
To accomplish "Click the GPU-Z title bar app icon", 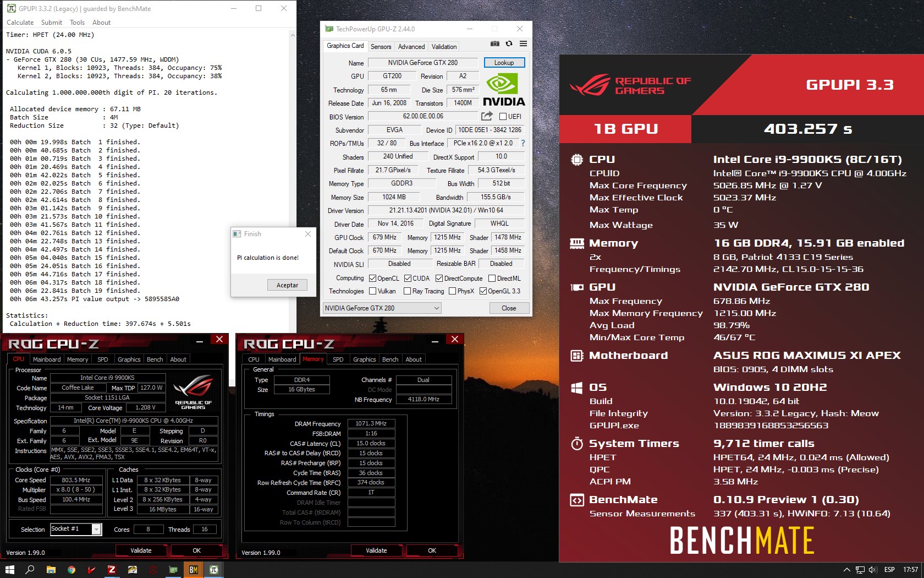I will pyautogui.click(x=329, y=29).
